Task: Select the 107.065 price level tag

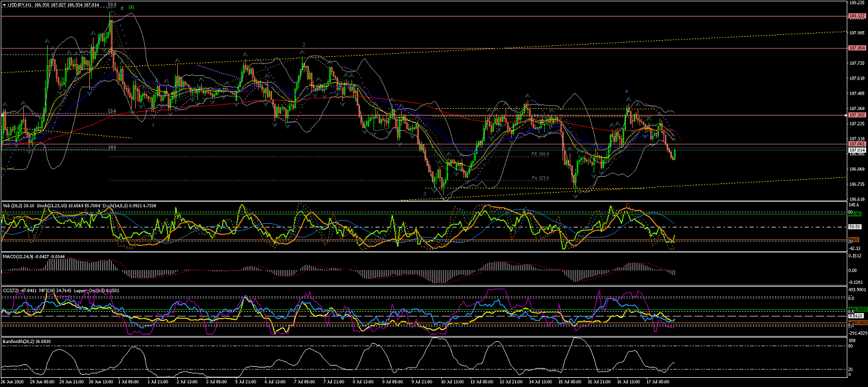Action: 856,144
